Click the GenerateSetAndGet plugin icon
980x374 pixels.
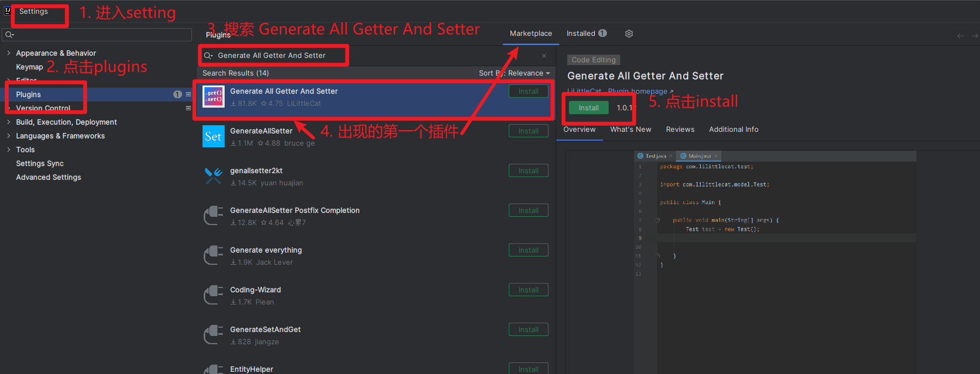tap(214, 335)
